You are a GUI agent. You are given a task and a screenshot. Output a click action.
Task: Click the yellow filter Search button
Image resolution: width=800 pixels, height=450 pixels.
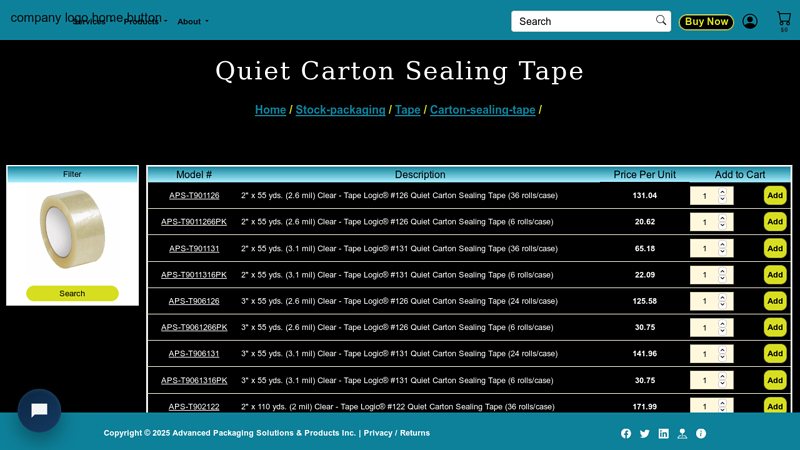[72, 293]
